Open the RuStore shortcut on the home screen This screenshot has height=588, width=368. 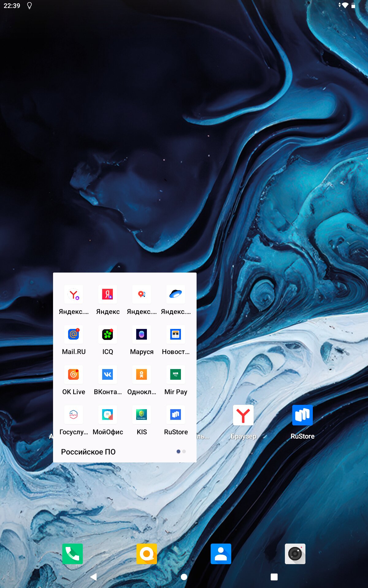point(302,415)
